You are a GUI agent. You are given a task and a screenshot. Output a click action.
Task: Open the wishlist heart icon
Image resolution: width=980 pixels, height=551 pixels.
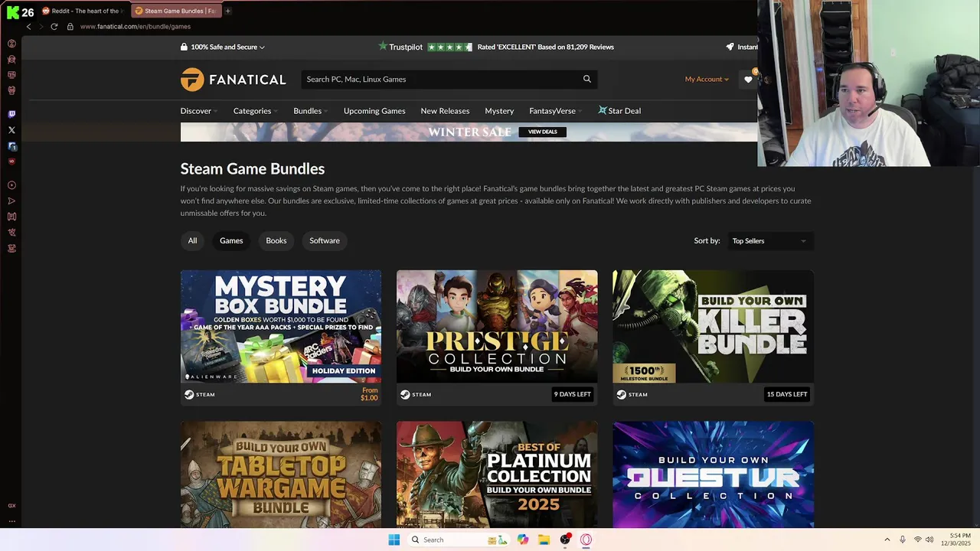tap(749, 80)
